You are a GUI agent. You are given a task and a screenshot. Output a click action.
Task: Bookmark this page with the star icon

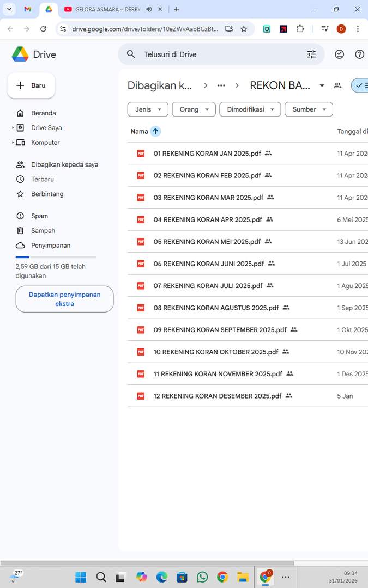(244, 29)
